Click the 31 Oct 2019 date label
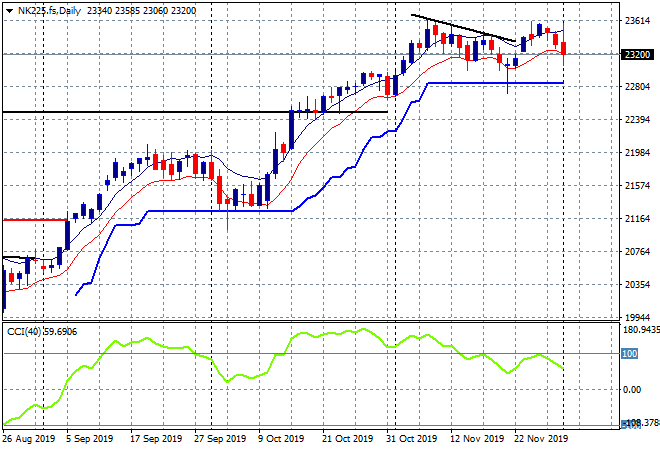 [412, 439]
